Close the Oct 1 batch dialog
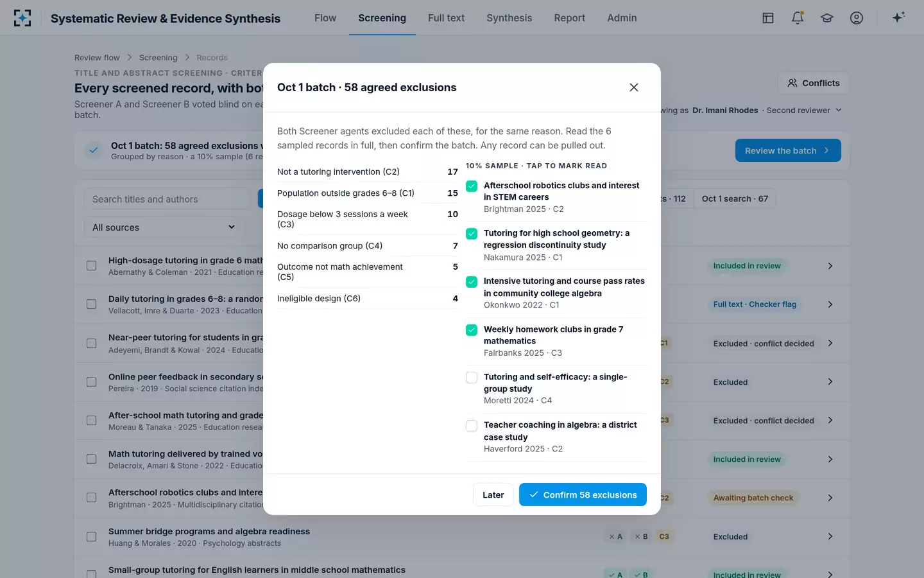This screenshot has width=924, height=578. click(634, 87)
